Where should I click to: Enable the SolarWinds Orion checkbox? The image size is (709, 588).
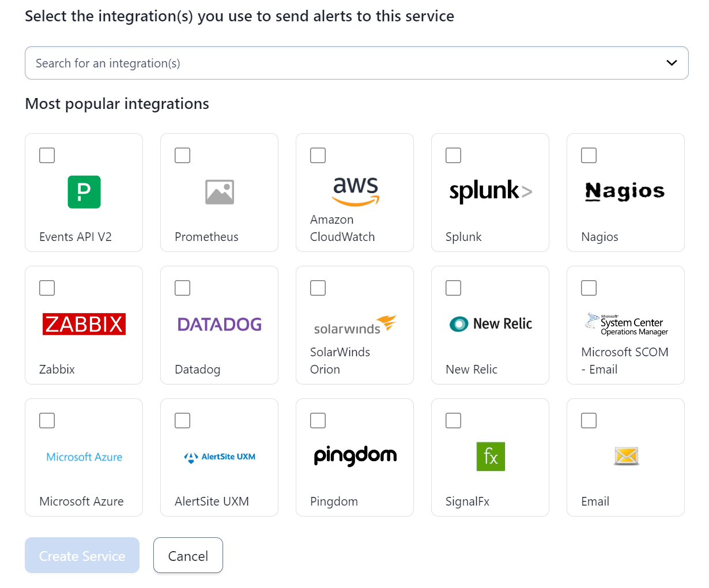click(318, 288)
